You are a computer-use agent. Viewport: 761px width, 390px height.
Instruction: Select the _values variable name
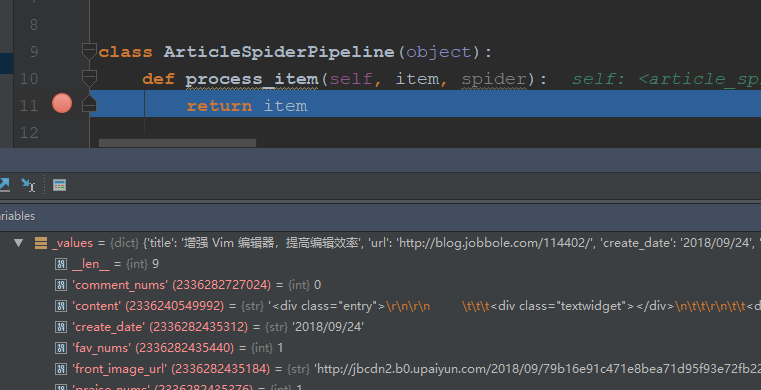pyautogui.click(x=72, y=243)
